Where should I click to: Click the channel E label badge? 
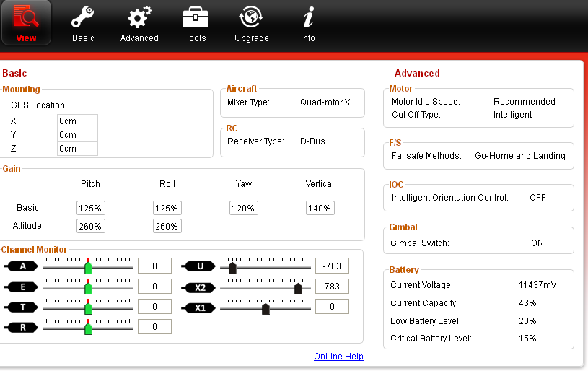coord(21,287)
